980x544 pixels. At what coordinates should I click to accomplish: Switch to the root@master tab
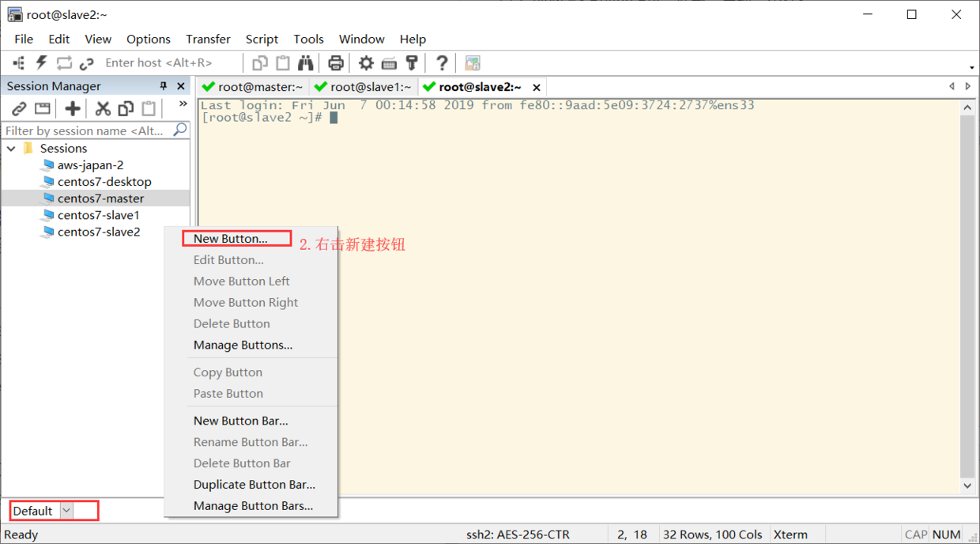pos(252,87)
